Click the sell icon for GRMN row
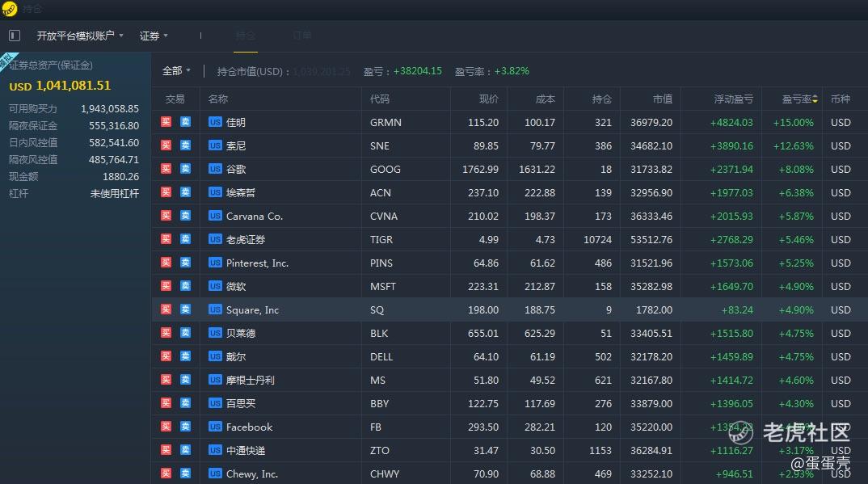 pyautogui.click(x=185, y=122)
